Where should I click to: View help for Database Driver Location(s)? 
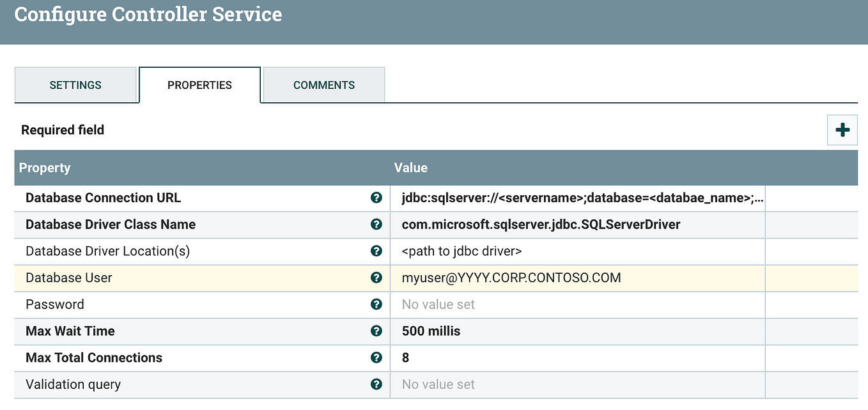pos(376,251)
